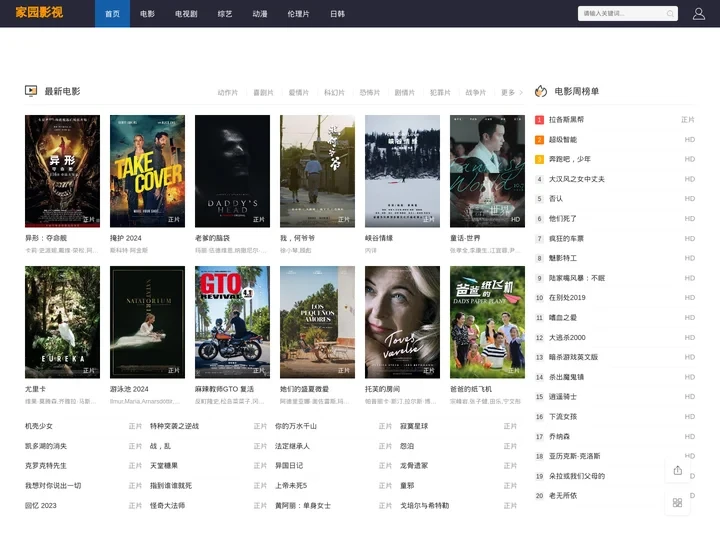Open the 异形：夺命舰 poster

(x=62, y=171)
